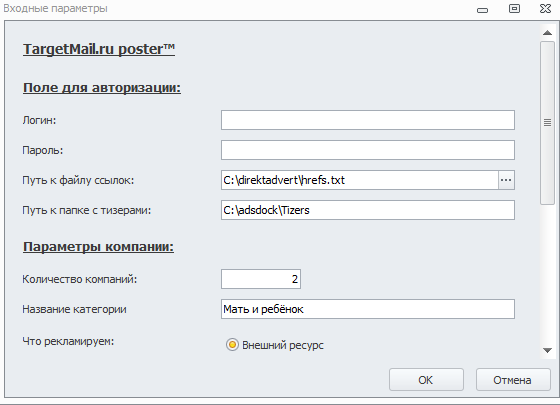Click the Мать и ребёнок category field
The height and width of the screenshot is (405, 560).
(368, 309)
